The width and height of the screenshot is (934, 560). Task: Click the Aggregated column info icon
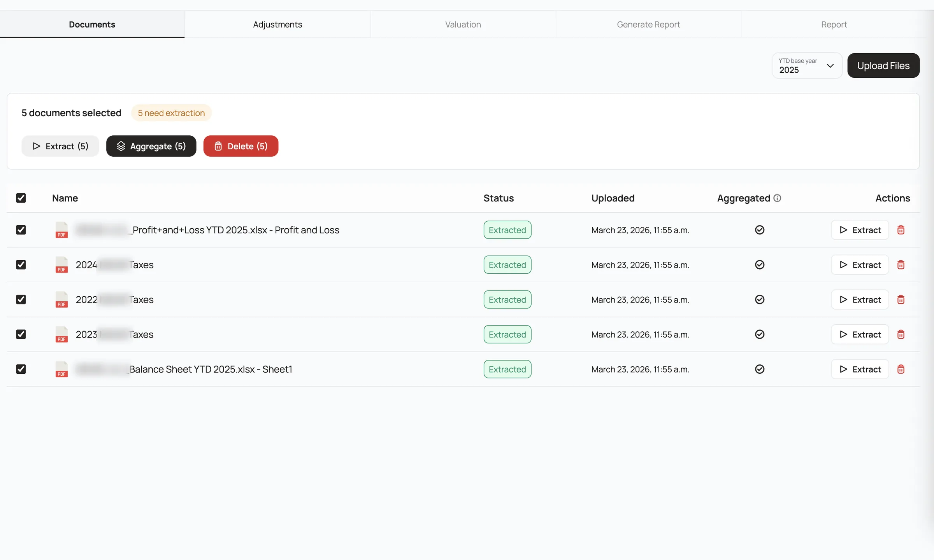(777, 198)
